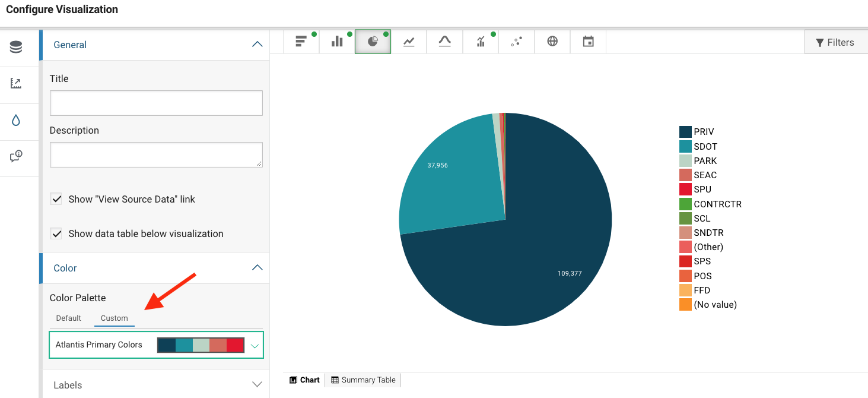This screenshot has height=398, width=868.
Task: Click the Labels section header text
Action: point(68,385)
